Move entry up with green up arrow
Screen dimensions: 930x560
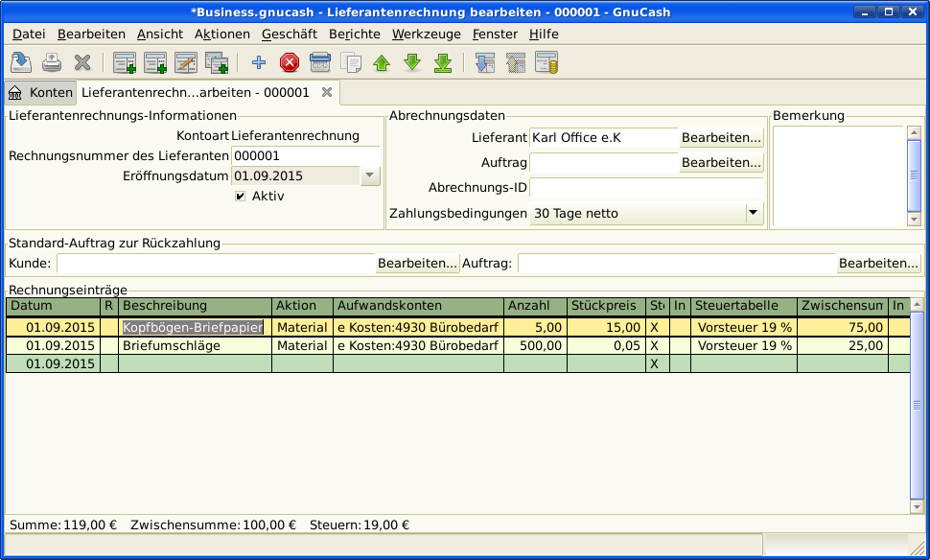tap(382, 63)
